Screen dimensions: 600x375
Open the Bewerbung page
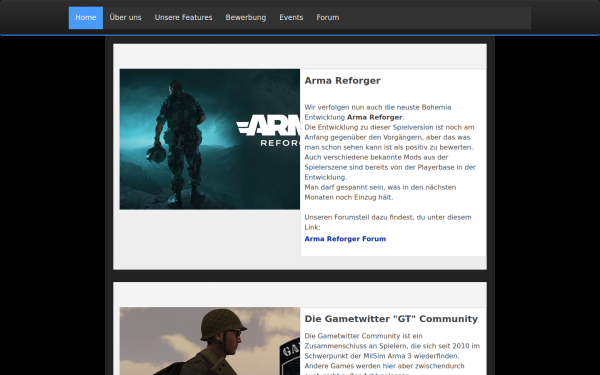(246, 18)
